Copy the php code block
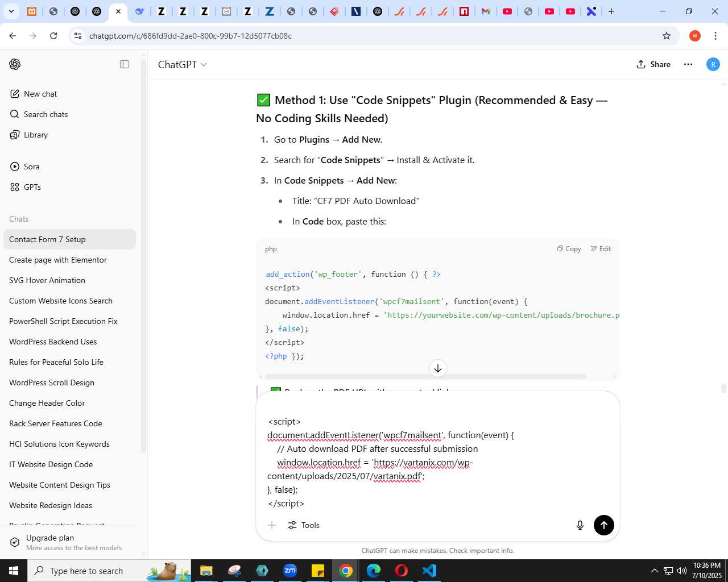The width and height of the screenshot is (728, 582). tap(569, 249)
